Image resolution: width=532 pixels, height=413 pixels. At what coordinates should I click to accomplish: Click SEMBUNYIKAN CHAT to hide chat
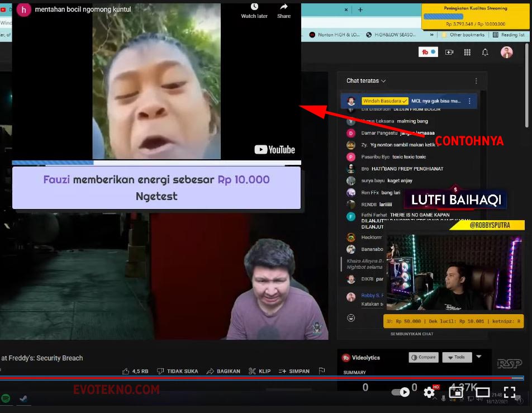[x=412, y=334]
